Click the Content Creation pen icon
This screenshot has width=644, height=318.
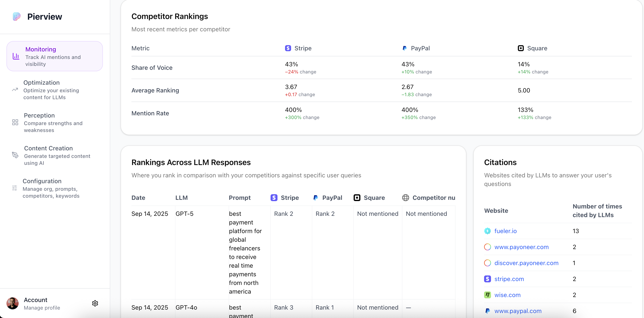point(15,155)
